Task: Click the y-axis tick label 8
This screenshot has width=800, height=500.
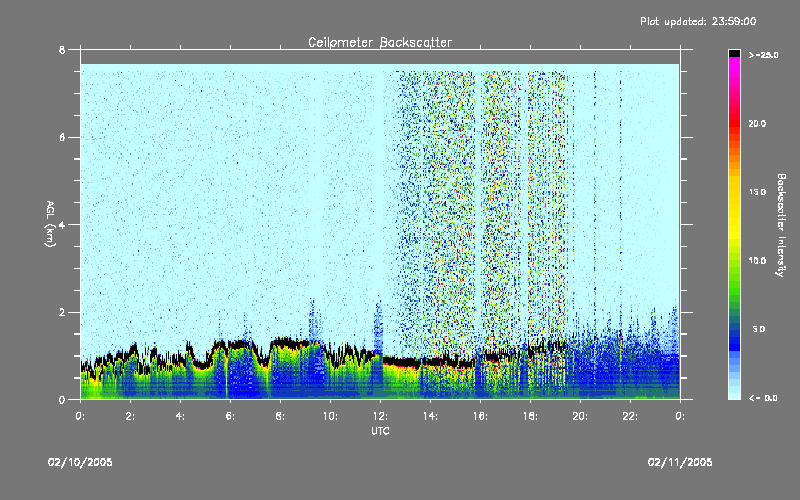Action: coord(62,50)
